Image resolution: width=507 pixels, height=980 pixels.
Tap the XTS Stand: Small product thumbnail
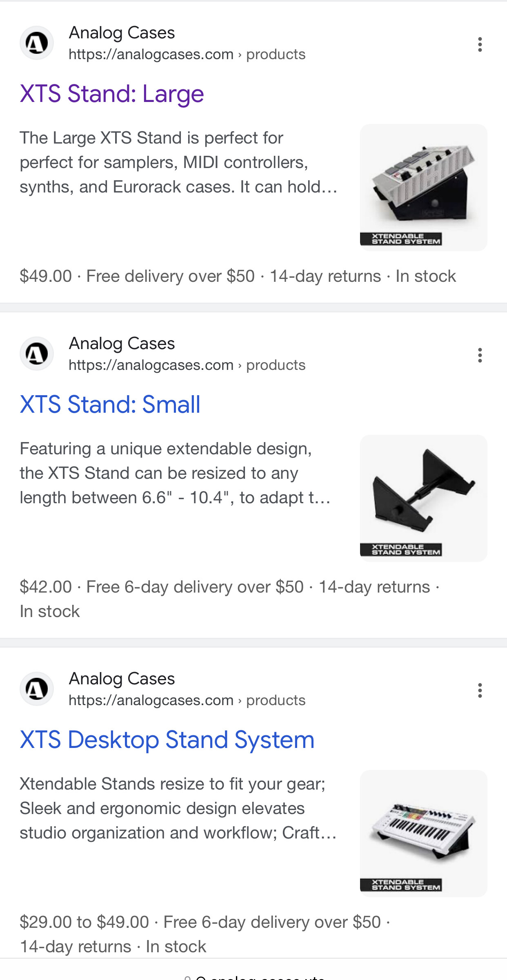pyautogui.click(x=423, y=498)
